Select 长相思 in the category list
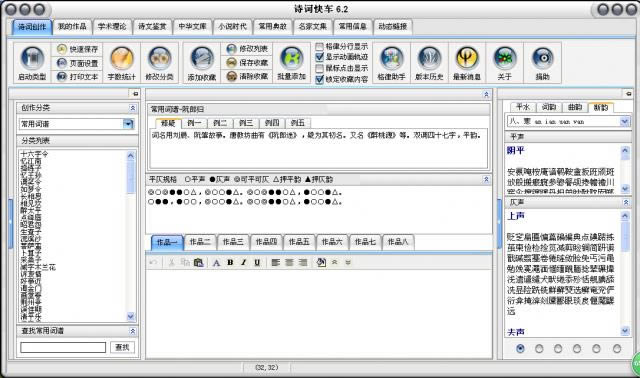The height and width of the screenshot is (378, 640). [31, 196]
